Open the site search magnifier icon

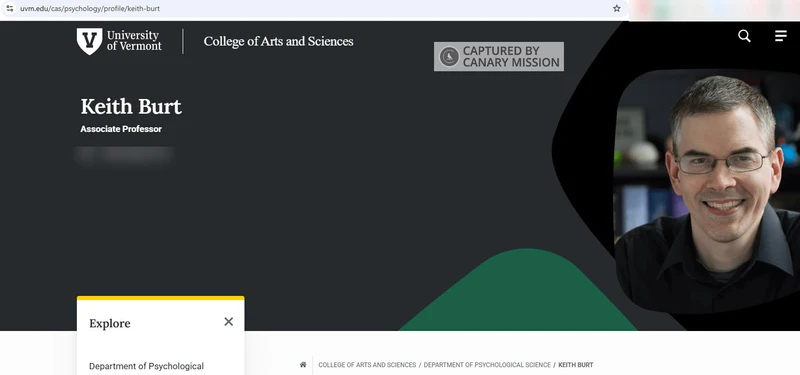pyautogui.click(x=744, y=36)
